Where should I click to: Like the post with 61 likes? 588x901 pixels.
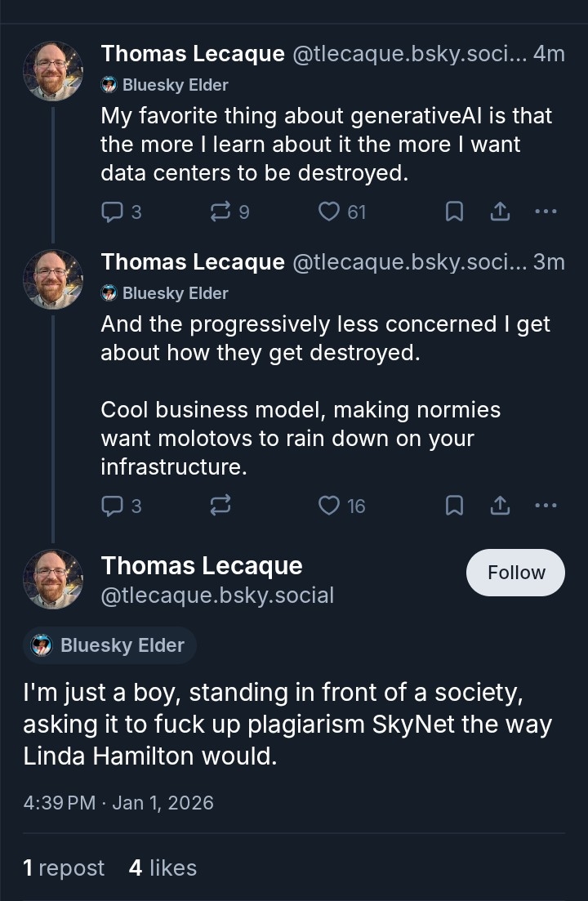coord(329,212)
